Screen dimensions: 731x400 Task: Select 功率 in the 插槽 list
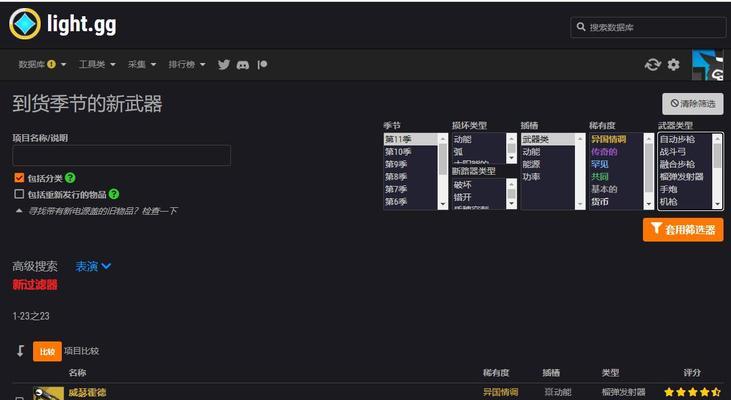pos(548,177)
